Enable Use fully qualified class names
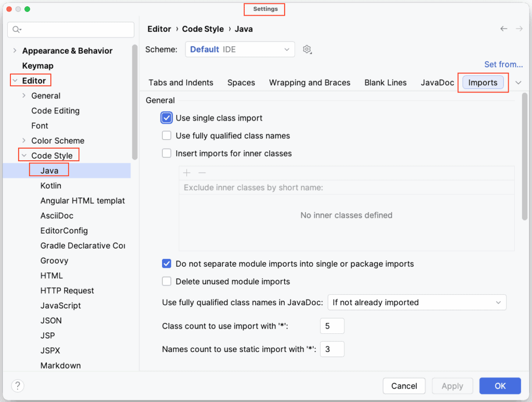The image size is (532, 402). point(167,136)
